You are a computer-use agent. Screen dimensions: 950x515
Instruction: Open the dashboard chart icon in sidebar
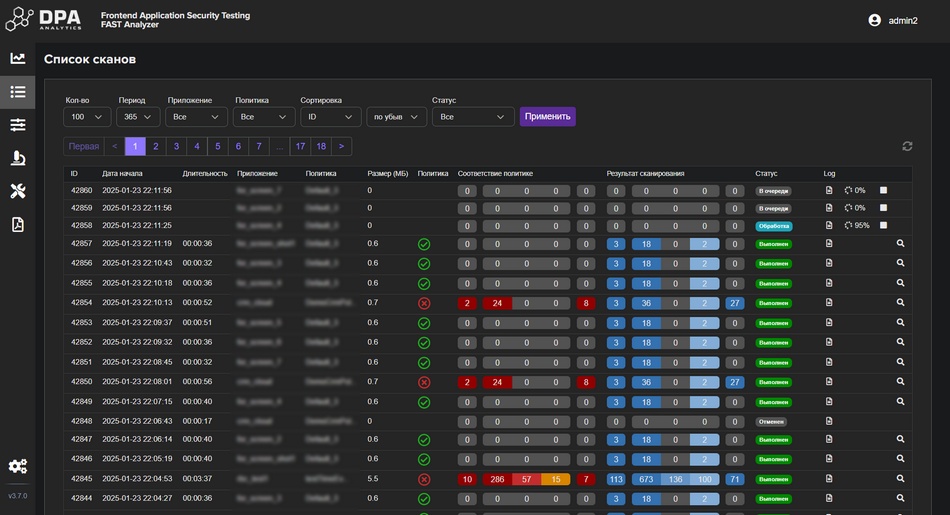pos(17,59)
